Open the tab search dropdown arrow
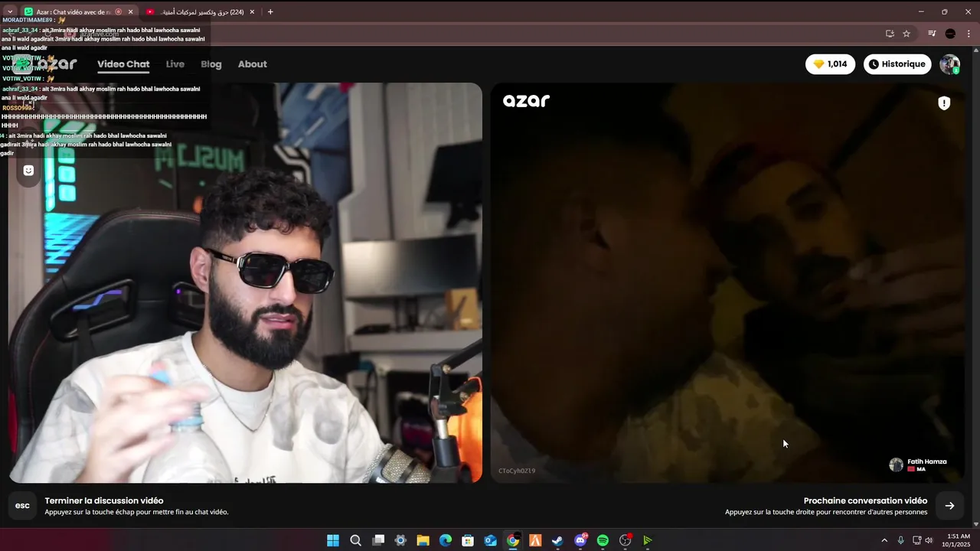980x551 pixels. tap(9, 11)
